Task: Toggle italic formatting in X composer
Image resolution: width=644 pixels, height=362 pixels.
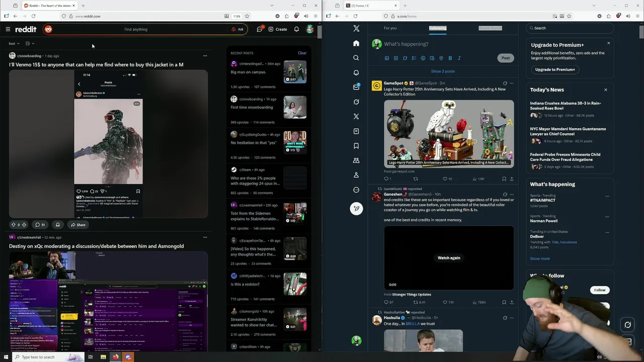Action: (x=459, y=58)
